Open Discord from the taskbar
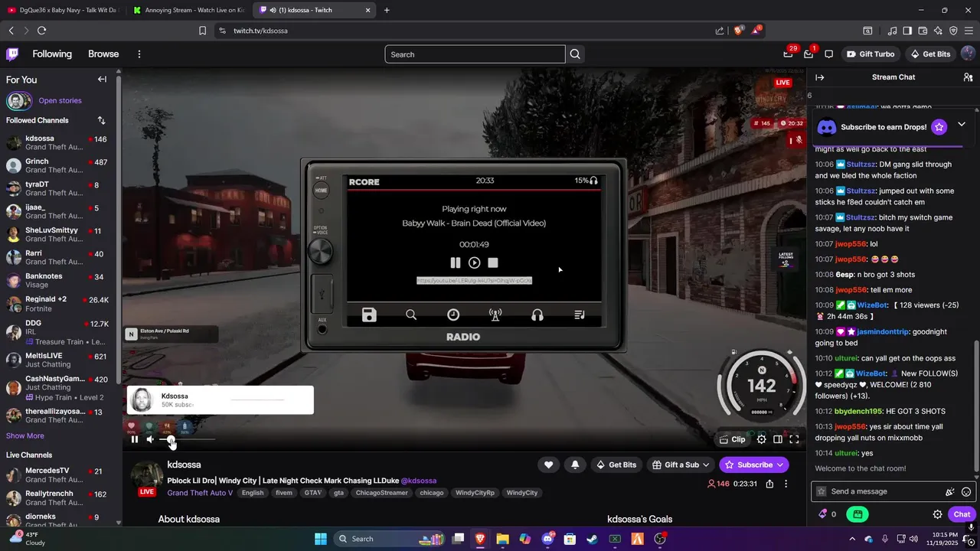This screenshot has height=551, width=980. pos(547,539)
